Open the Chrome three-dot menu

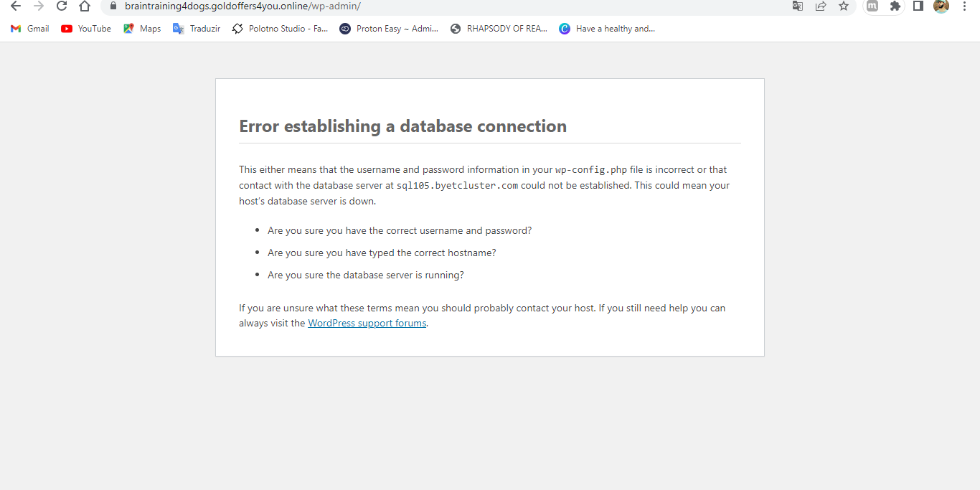point(964,6)
